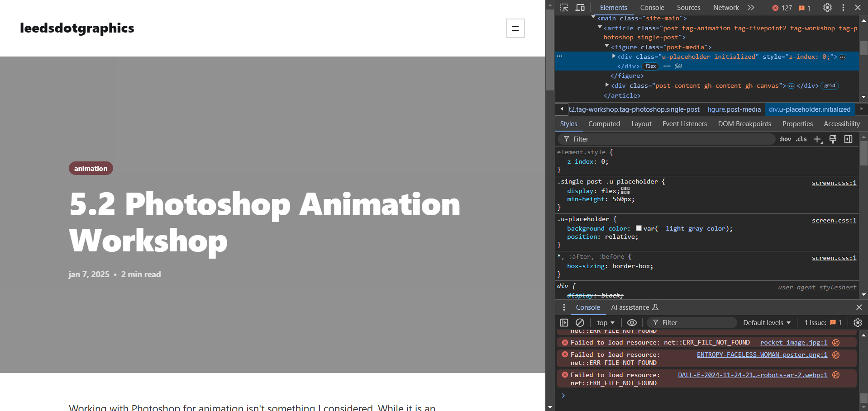The width and height of the screenshot is (868, 411).
Task: Expand the u-placeholder div node
Action: (614, 56)
